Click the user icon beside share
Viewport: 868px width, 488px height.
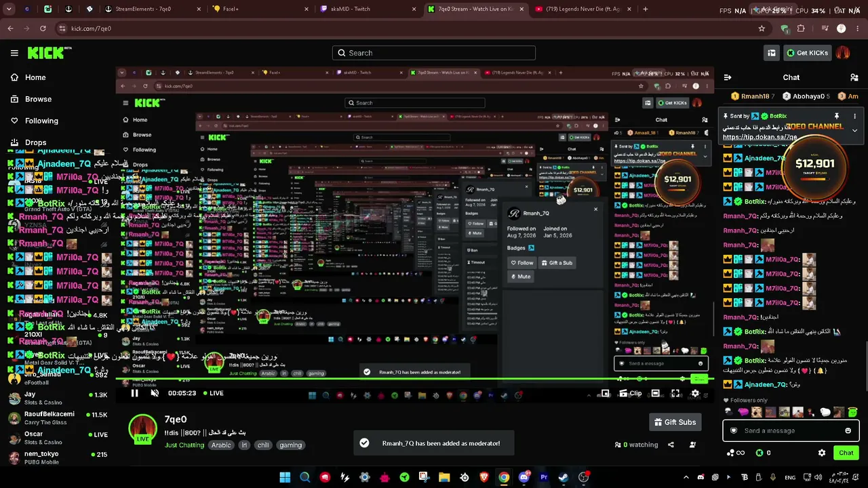[692, 445]
